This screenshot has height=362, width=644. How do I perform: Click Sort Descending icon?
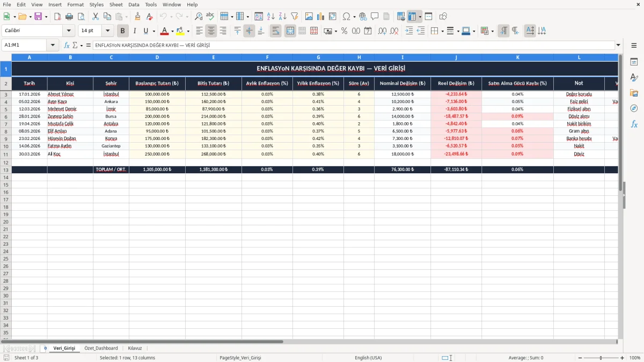pyautogui.click(x=283, y=17)
